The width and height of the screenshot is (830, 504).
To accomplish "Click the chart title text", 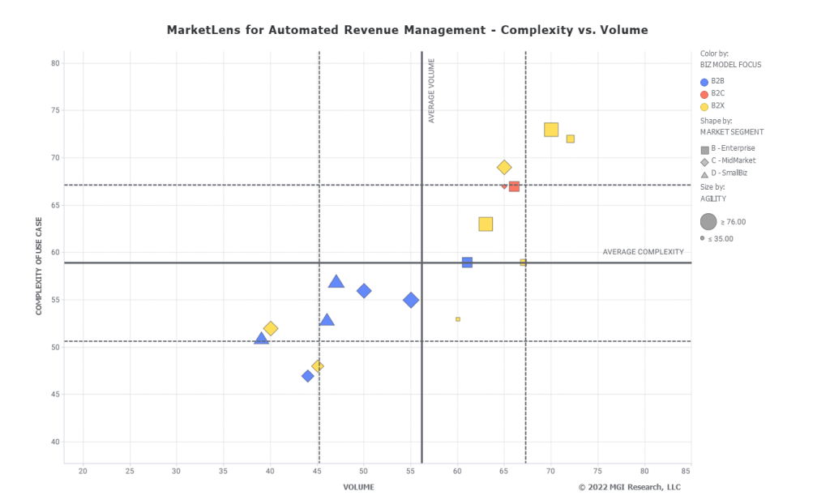I will click(407, 30).
